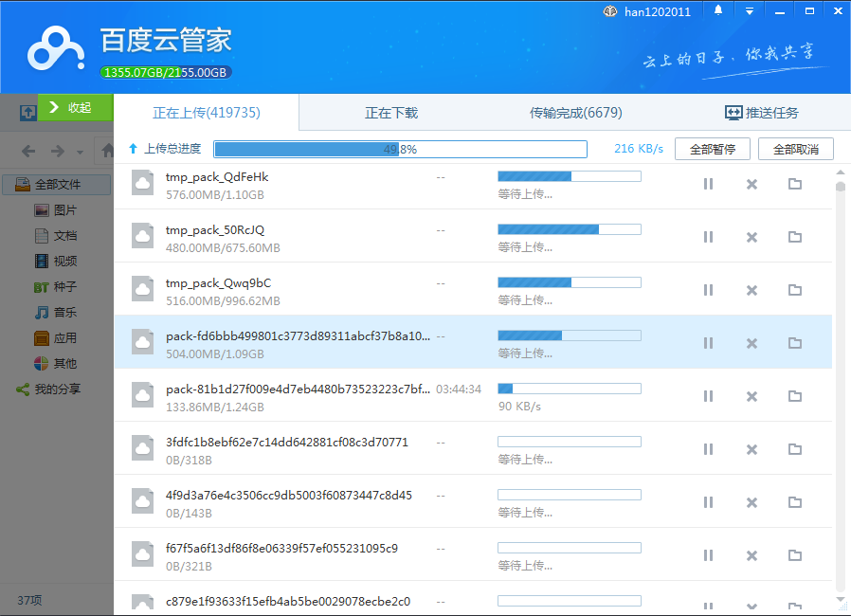Open folder for f67f5a6f13df86f8 file
The image size is (851, 616).
point(795,555)
